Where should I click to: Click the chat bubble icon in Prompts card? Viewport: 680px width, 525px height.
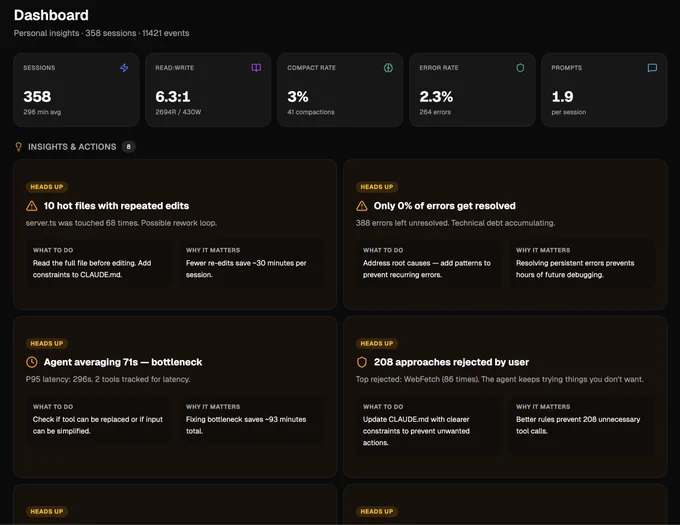point(652,68)
